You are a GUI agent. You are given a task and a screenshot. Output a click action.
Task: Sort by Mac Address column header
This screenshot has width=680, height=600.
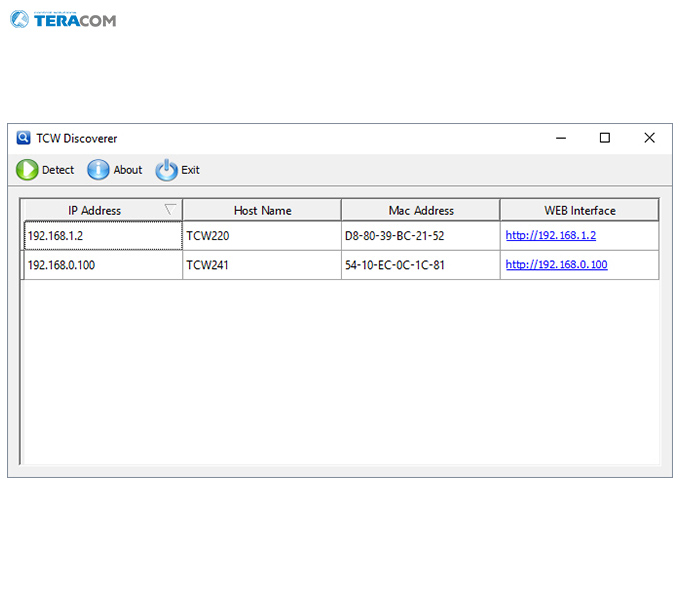420,210
